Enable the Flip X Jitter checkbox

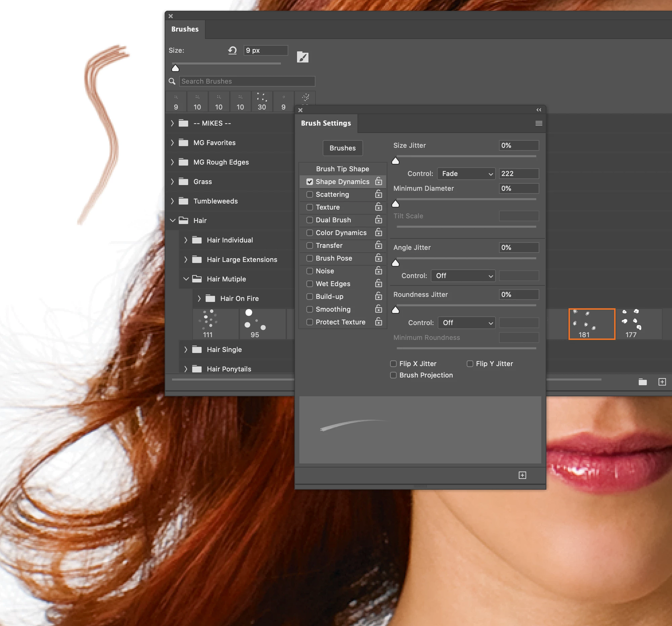(393, 364)
